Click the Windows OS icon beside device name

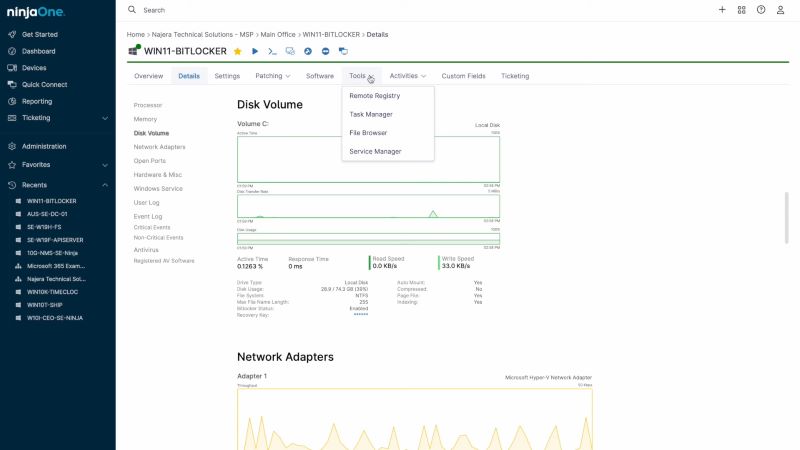click(134, 51)
